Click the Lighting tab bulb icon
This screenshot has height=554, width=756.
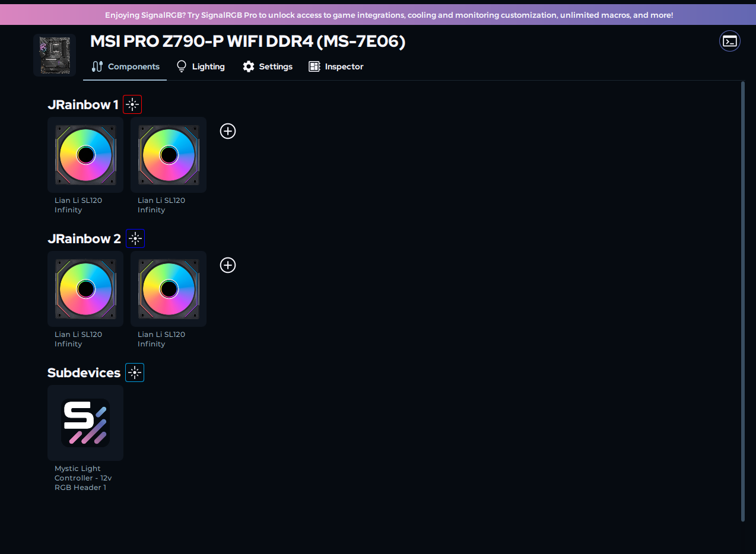[182, 66]
